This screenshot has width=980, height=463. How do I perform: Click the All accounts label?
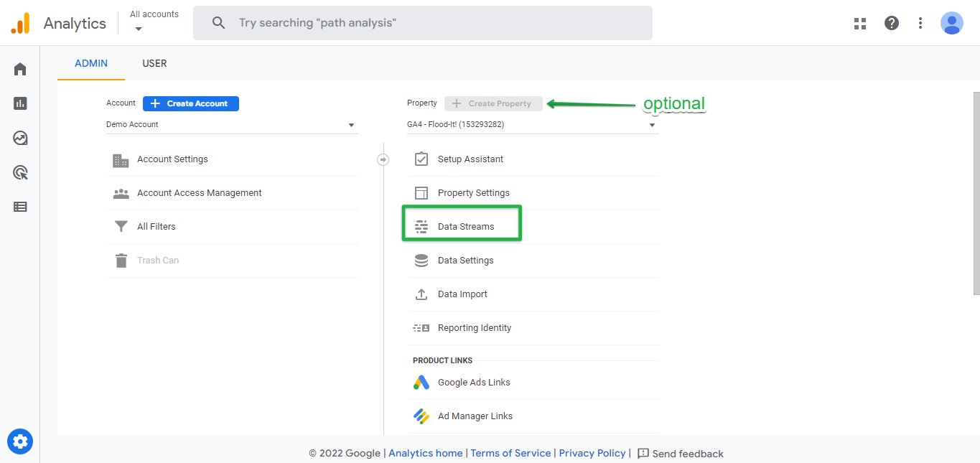154,14
